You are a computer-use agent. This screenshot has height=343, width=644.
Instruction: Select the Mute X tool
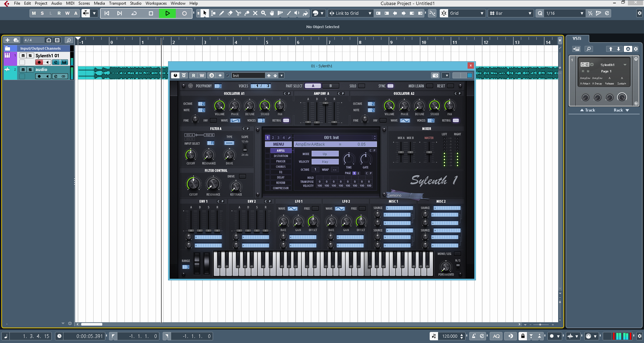coord(255,13)
